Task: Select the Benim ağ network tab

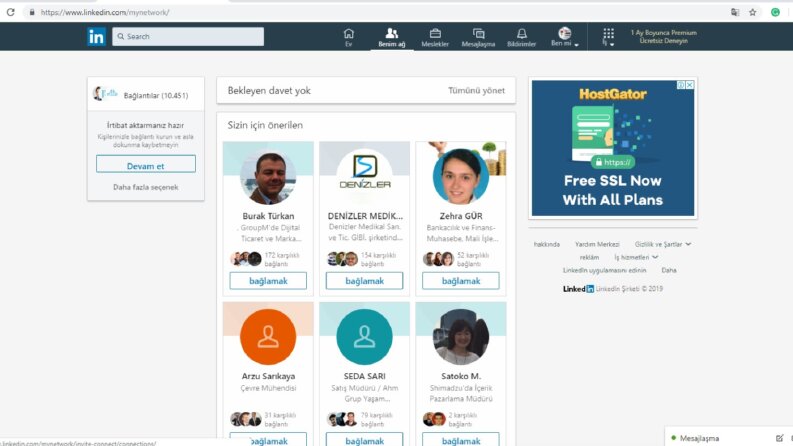Action: (x=391, y=37)
